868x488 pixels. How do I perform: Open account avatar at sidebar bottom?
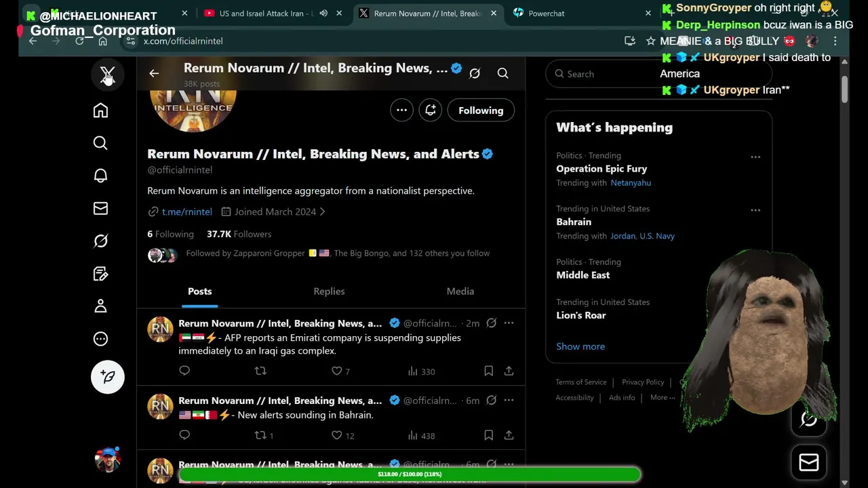tap(107, 459)
